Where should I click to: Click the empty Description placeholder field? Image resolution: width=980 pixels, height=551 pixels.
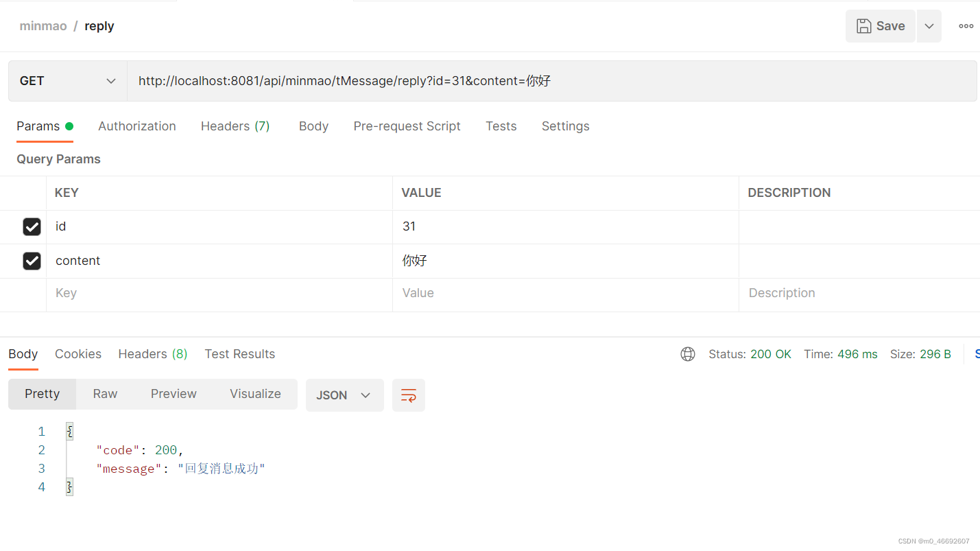point(859,294)
